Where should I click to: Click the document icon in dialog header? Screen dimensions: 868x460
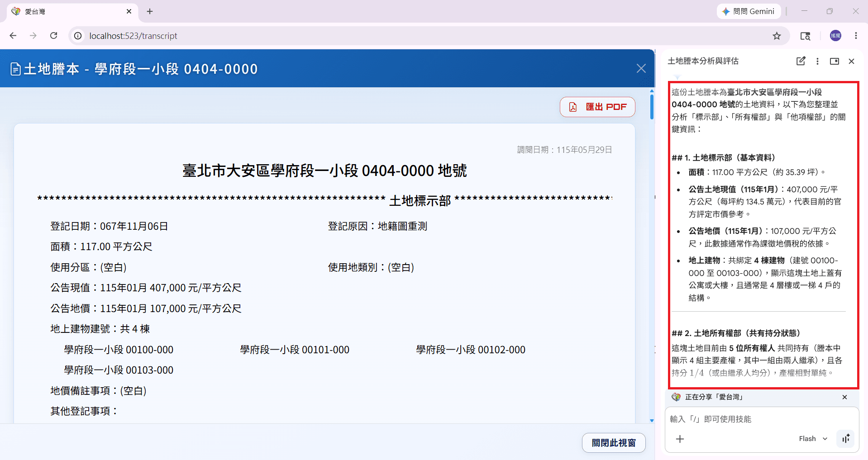(x=15, y=69)
